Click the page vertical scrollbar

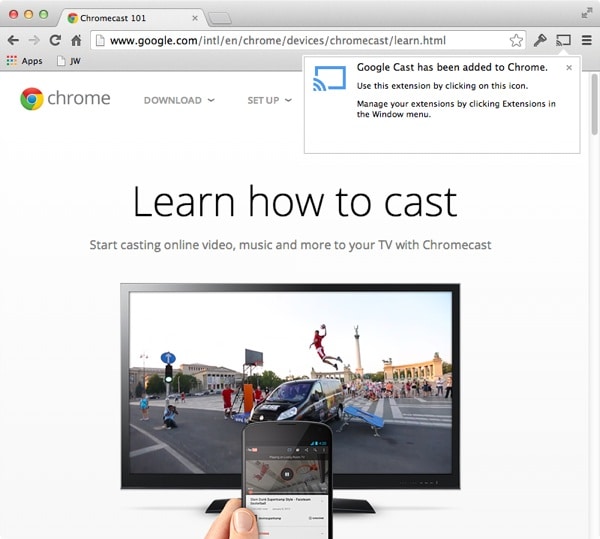[x=594, y=104]
